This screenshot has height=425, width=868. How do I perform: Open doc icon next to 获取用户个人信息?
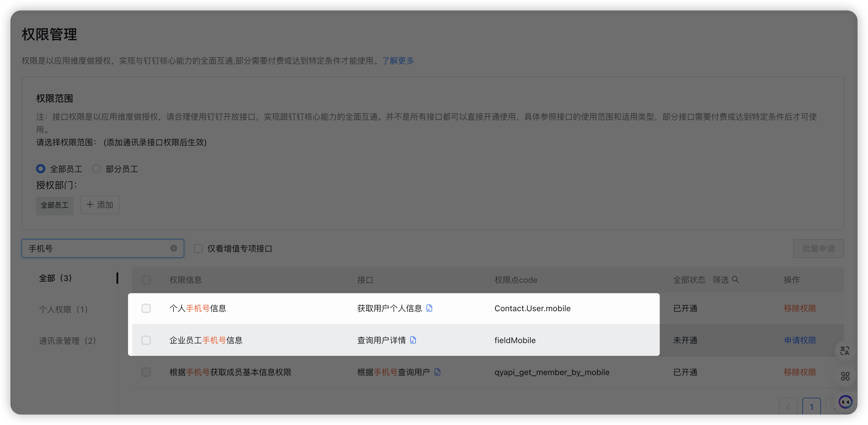tap(429, 308)
